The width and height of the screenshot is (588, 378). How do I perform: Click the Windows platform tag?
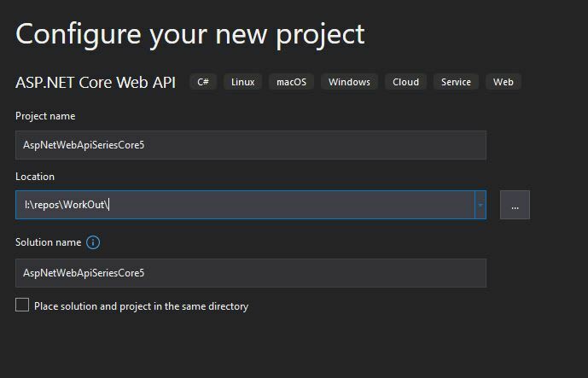pyautogui.click(x=350, y=82)
